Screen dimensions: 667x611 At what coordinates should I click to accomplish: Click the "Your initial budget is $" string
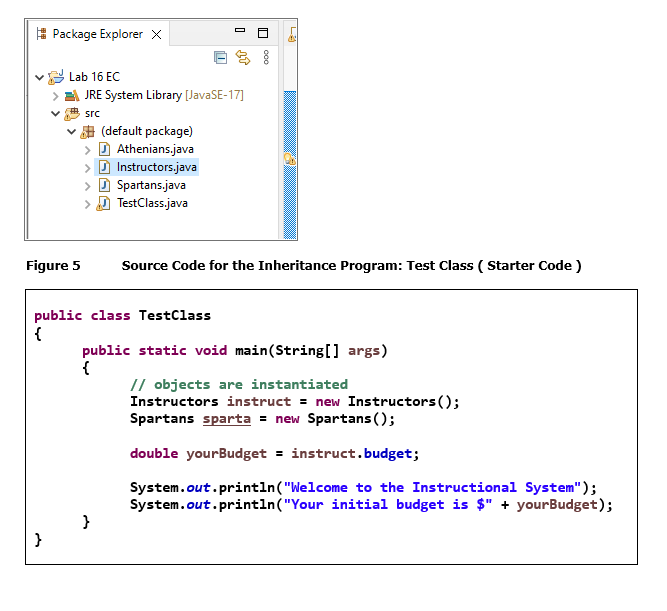coord(388,505)
